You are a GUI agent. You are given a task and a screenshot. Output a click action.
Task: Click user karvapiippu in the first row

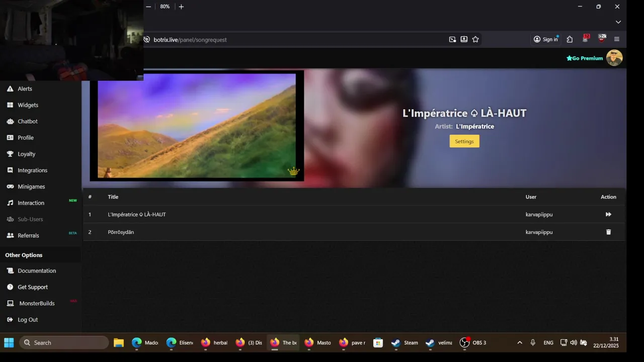[x=539, y=215]
